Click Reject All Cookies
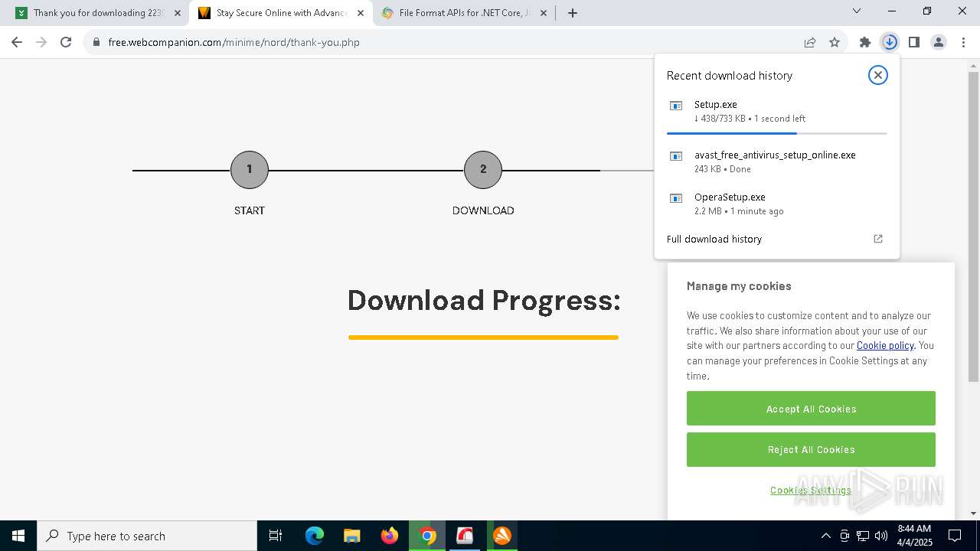 tap(811, 450)
